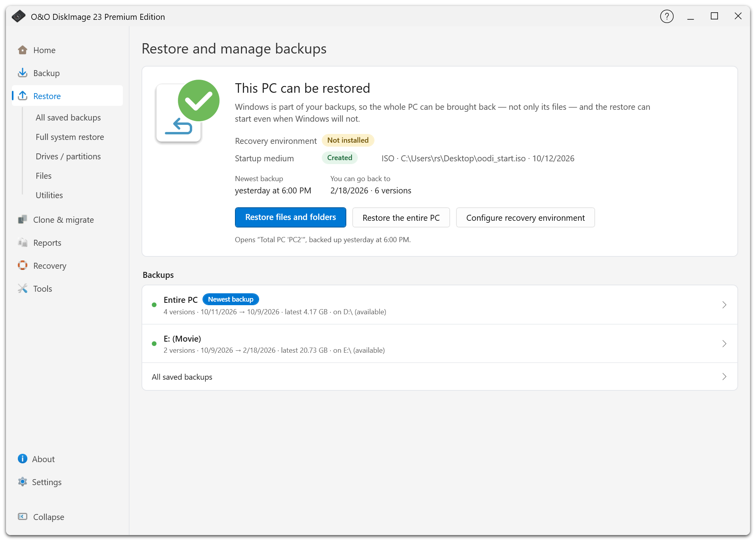The image size is (756, 541).
Task: Open the Reports section label
Action: tap(47, 243)
